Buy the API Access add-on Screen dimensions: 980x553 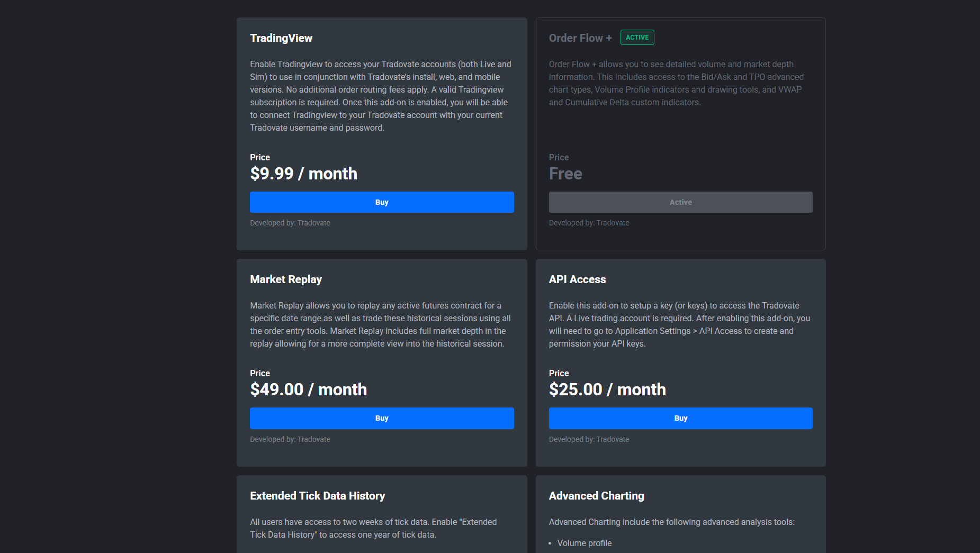[x=680, y=418]
